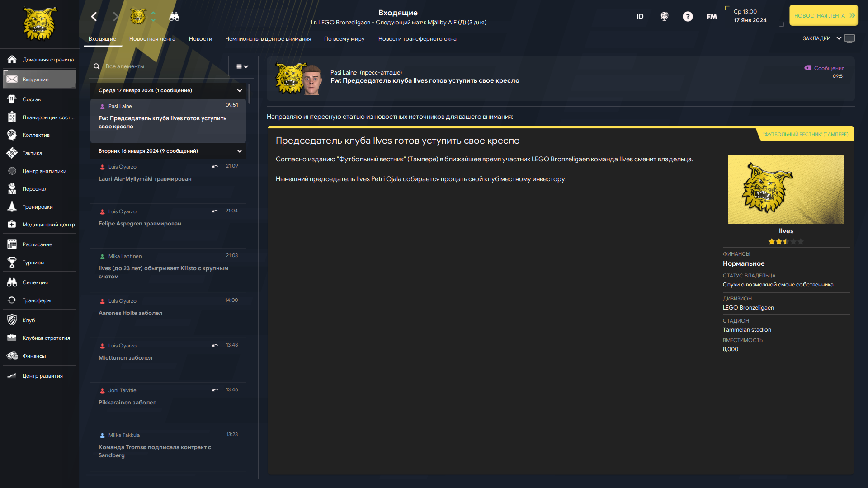Click the FM logo icon
The height and width of the screenshot is (488, 868).
point(712,17)
